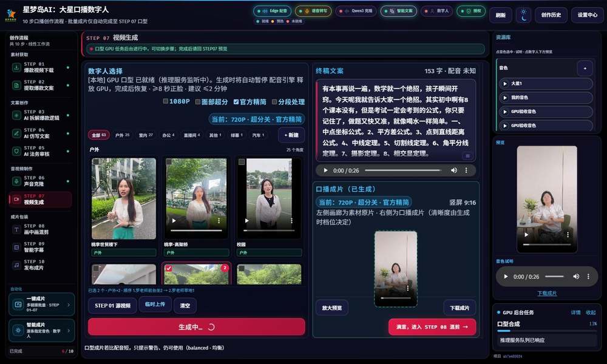
Task: Click the 刷新 button
Action: [501, 15]
